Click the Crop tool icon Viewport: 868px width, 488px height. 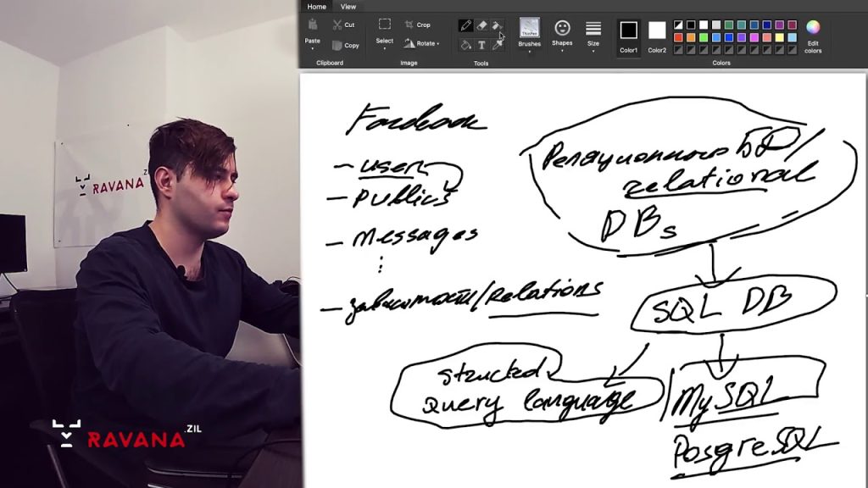tap(409, 25)
